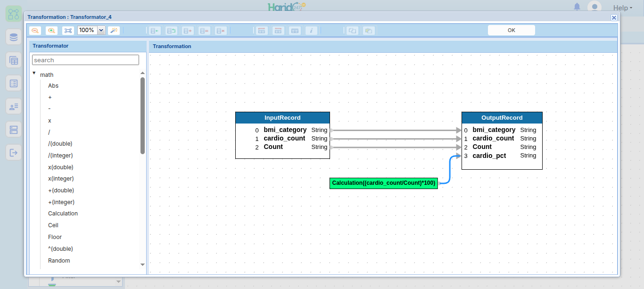The width and height of the screenshot is (644, 289).
Task: Click the Transformation panel header
Action: click(x=383, y=46)
